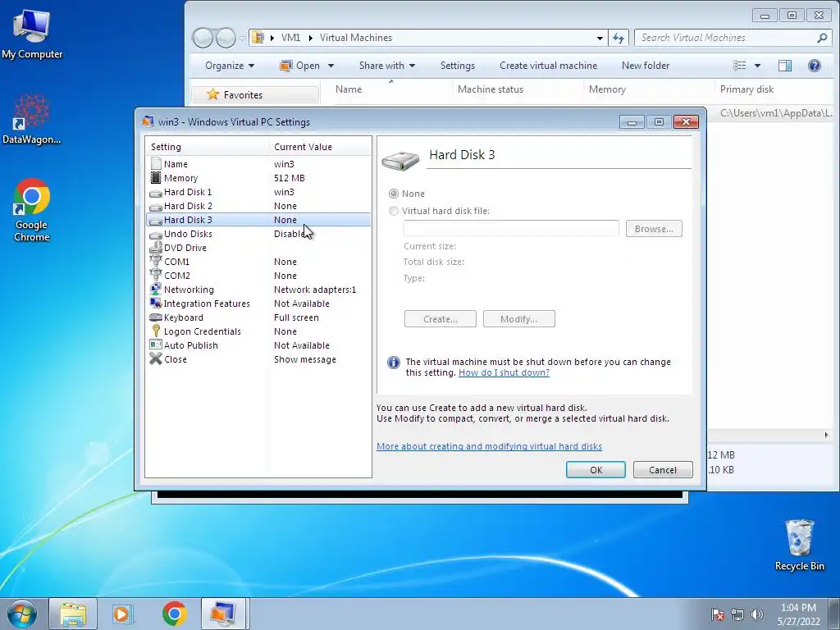
Task: Select the DVD Drive disc icon
Action: (x=155, y=248)
